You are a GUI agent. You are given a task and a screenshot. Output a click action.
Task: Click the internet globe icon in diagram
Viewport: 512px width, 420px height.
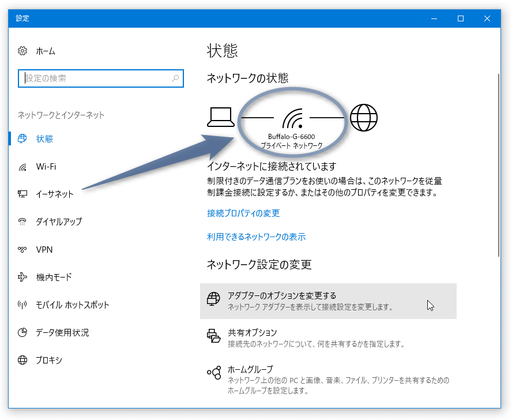[364, 118]
